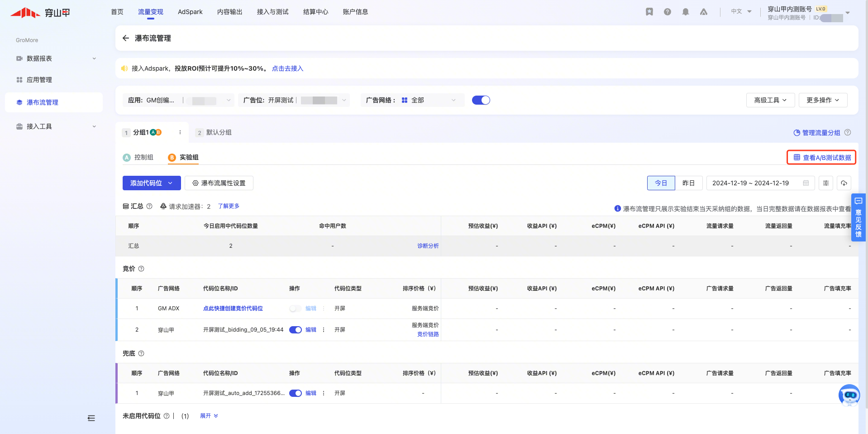Toggle the switch beside 广告网络 filter
The width and height of the screenshot is (868, 434).
pos(481,100)
